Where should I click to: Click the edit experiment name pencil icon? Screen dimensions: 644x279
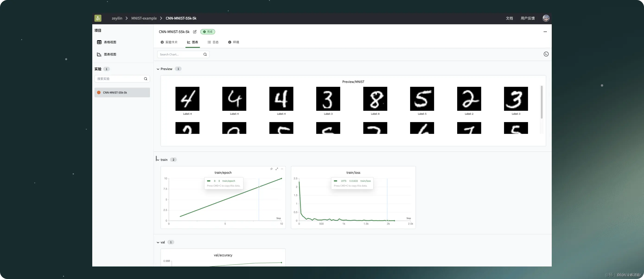pos(195,32)
